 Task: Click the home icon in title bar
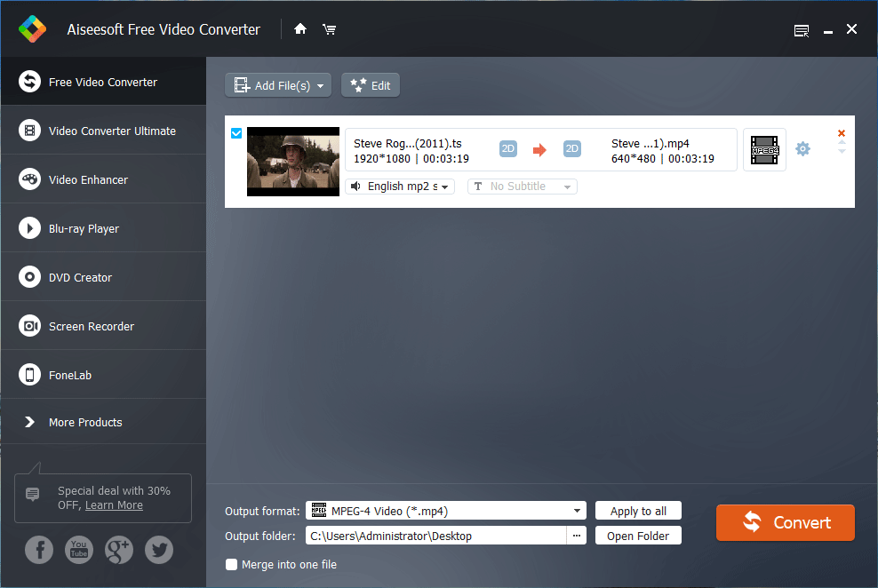[x=300, y=29]
